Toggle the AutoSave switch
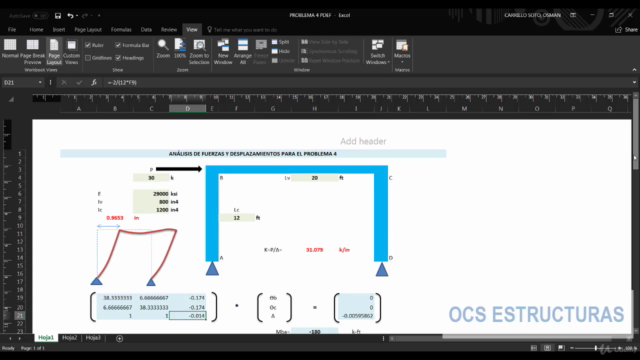Screen dimensions: 640x360 (40, 16)
